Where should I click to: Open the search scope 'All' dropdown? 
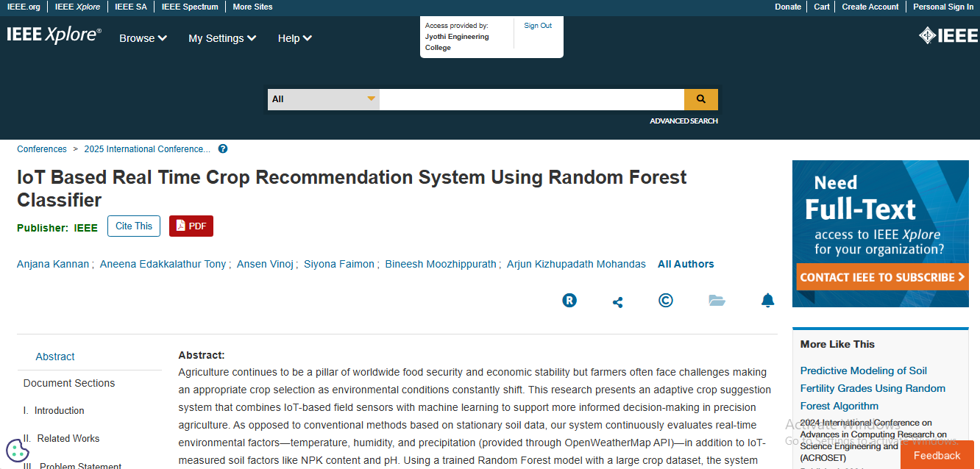(323, 99)
